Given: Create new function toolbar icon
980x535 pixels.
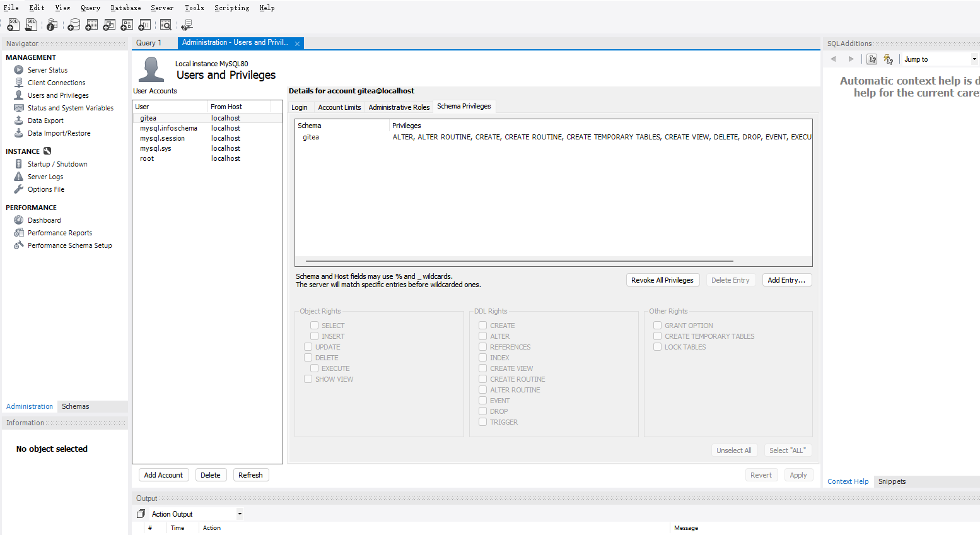Looking at the screenshot, I should point(144,25).
